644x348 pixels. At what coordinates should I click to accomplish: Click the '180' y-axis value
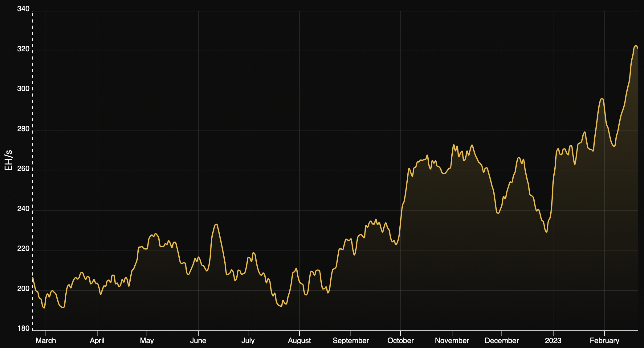coord(23,329)
